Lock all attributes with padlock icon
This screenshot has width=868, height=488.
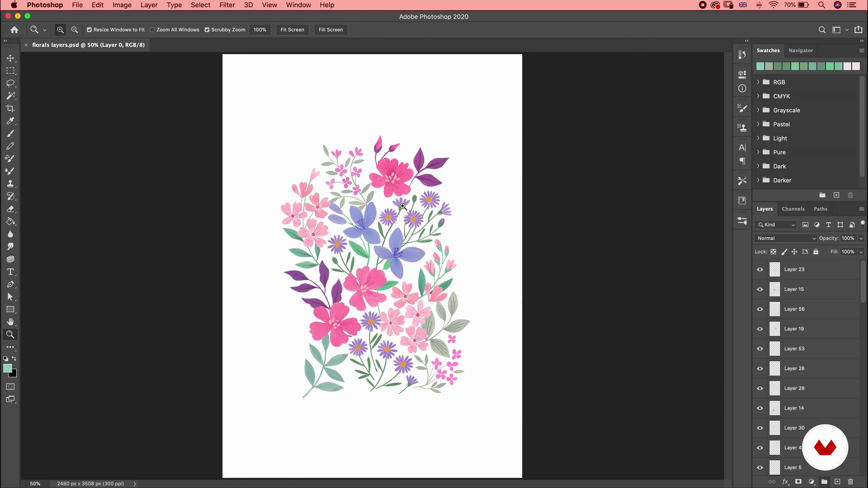[816, 252]
